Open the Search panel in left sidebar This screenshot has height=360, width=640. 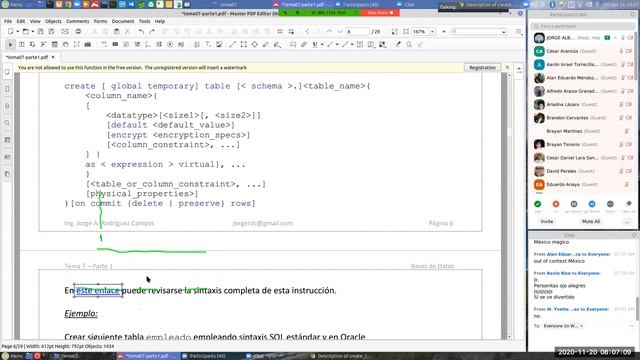7,123
